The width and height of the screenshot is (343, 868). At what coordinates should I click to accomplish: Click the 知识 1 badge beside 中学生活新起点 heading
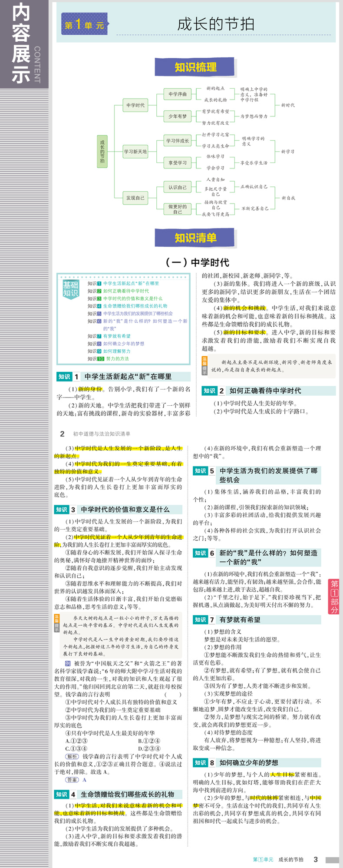pyautogui.click(x=64, y=377)
